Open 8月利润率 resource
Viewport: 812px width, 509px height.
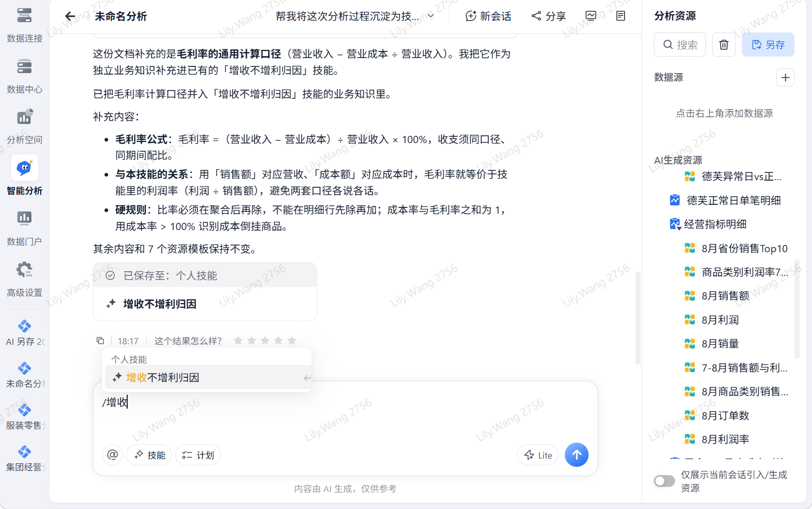(717, 439)
